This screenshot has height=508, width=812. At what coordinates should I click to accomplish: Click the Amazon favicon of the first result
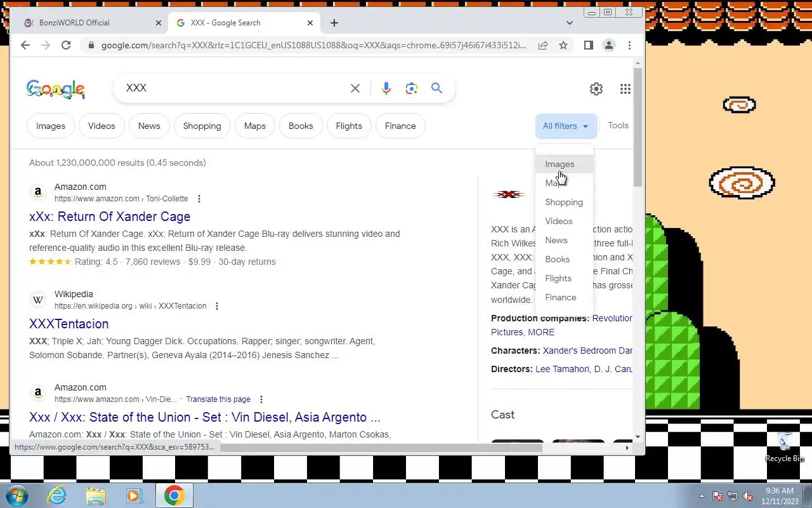coord(38,192)
